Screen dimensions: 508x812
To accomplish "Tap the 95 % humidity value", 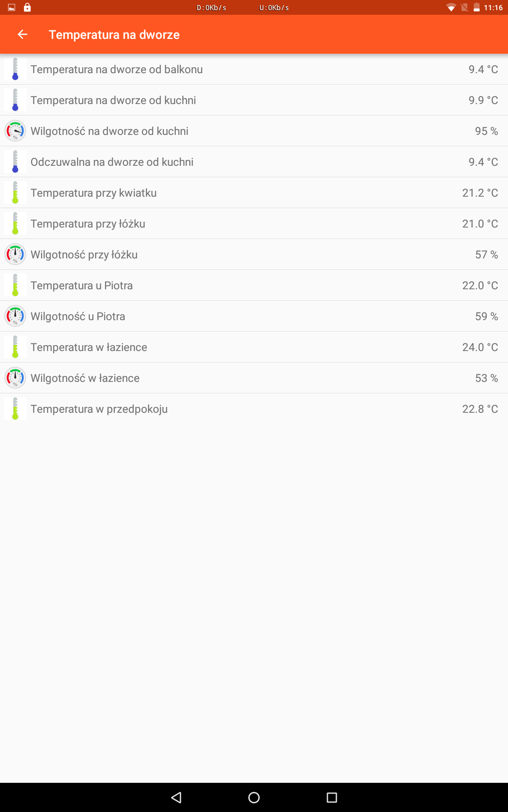I will coord(486,131).
